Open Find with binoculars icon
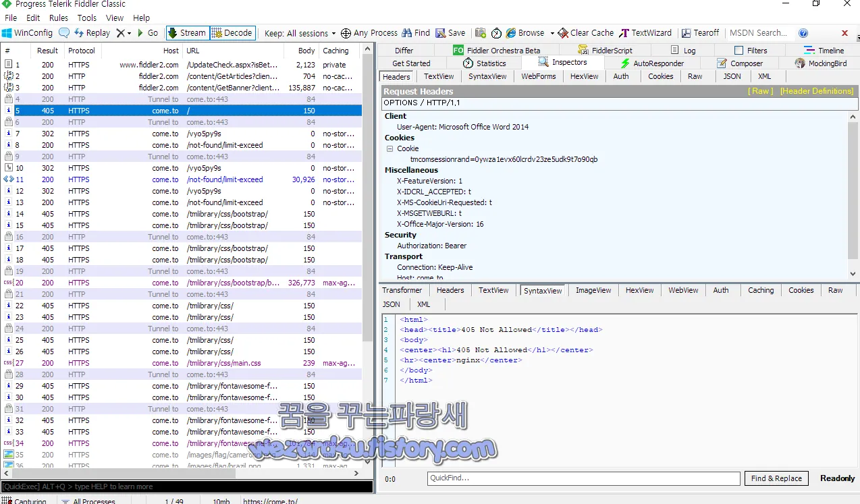Screen dimensions: 860x504 pyautogui.click(x=415, y=32)
